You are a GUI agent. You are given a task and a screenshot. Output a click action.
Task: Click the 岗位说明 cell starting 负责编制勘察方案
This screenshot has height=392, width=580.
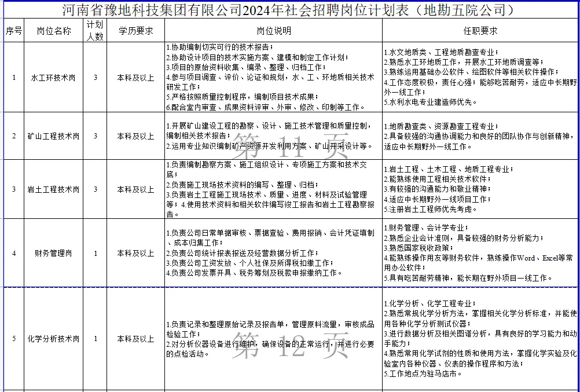(274, 189)
